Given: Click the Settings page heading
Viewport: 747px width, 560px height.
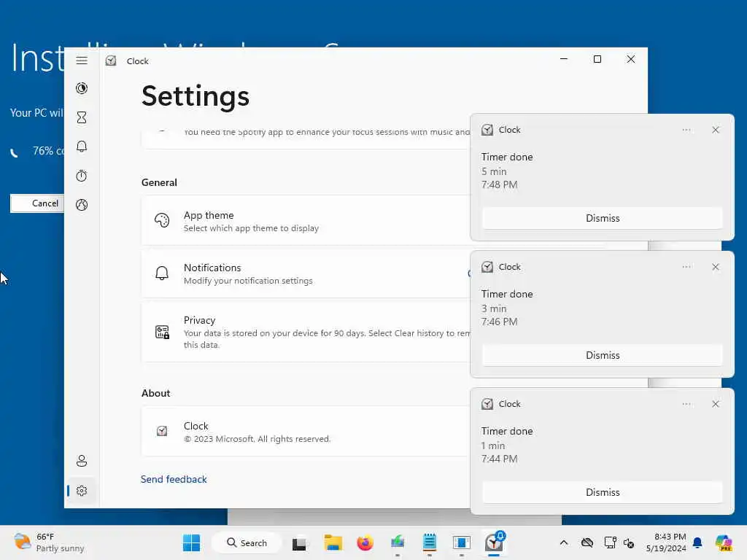Looking at the screenshot, I should click(196, 96).
